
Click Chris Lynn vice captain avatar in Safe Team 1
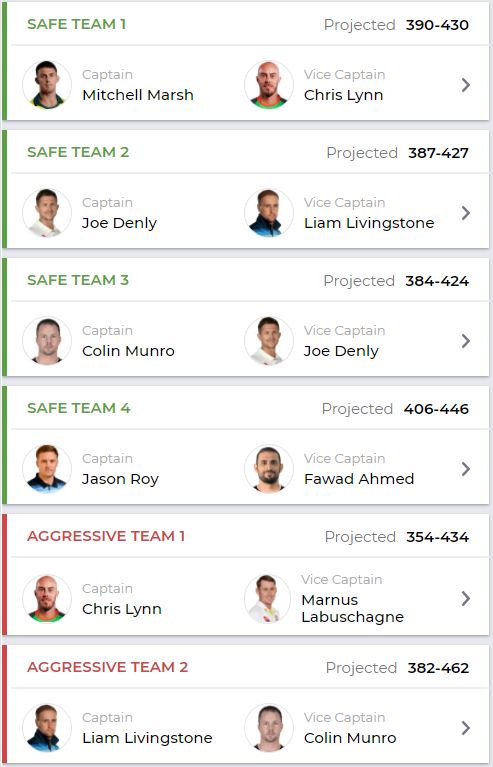pyautogui.click(x=269, y=85)
